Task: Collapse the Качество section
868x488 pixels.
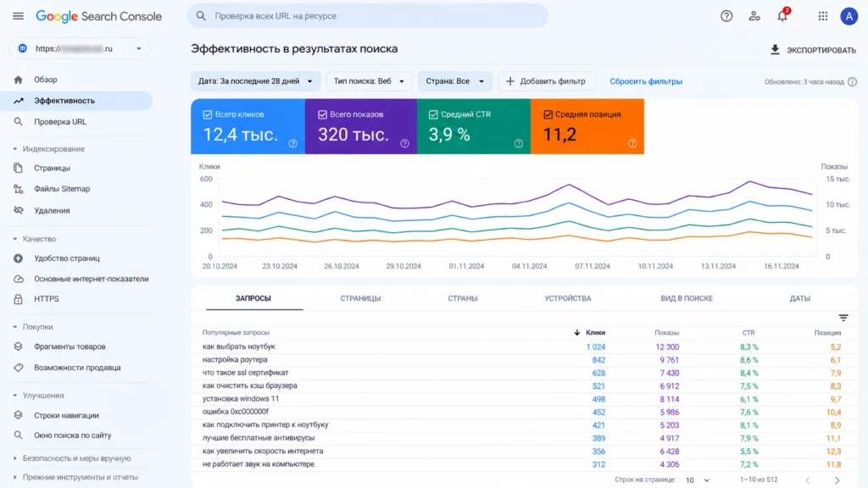Action: pos(15,239)
